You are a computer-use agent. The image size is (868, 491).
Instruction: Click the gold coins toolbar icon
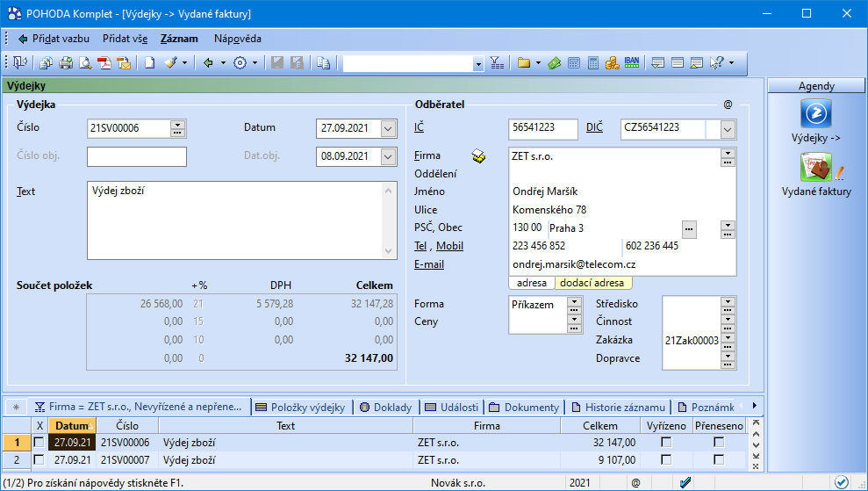point(613,63)
